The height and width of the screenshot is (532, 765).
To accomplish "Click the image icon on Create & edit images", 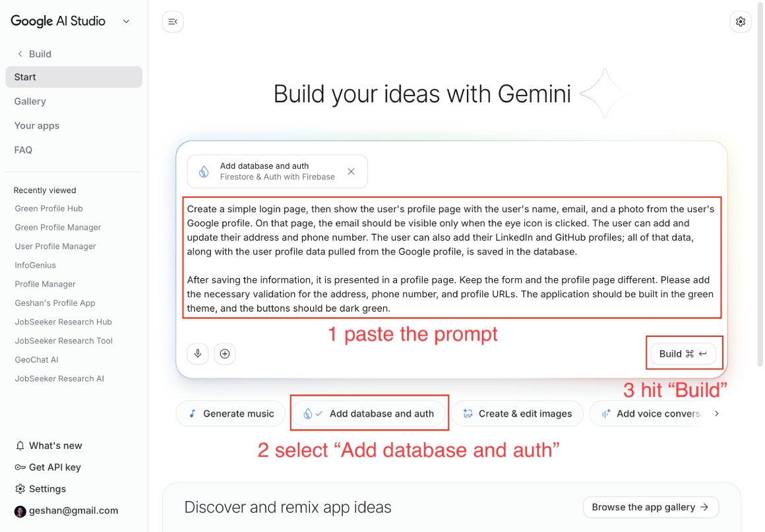I will 468,413.
